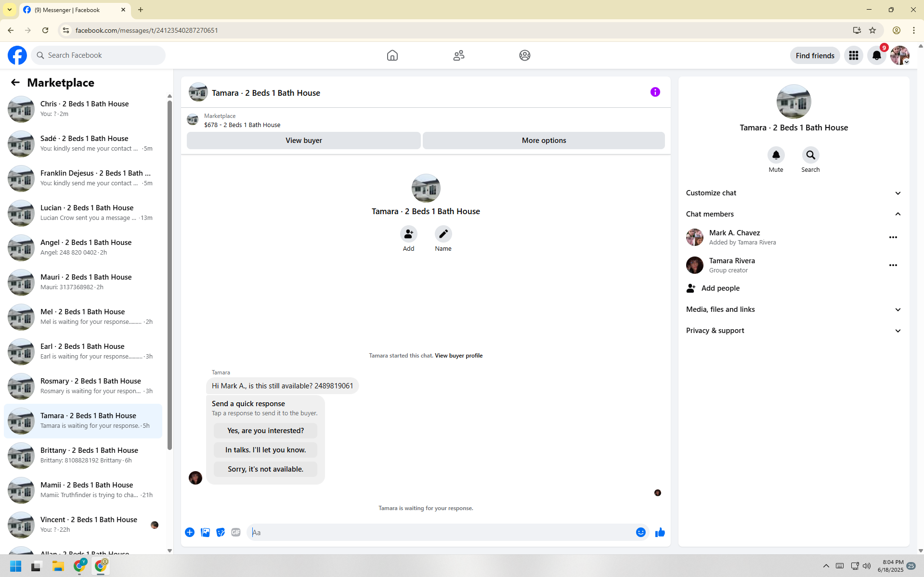
Task: Bookmark this page with the star icon
Action: [x=872, y=30]
